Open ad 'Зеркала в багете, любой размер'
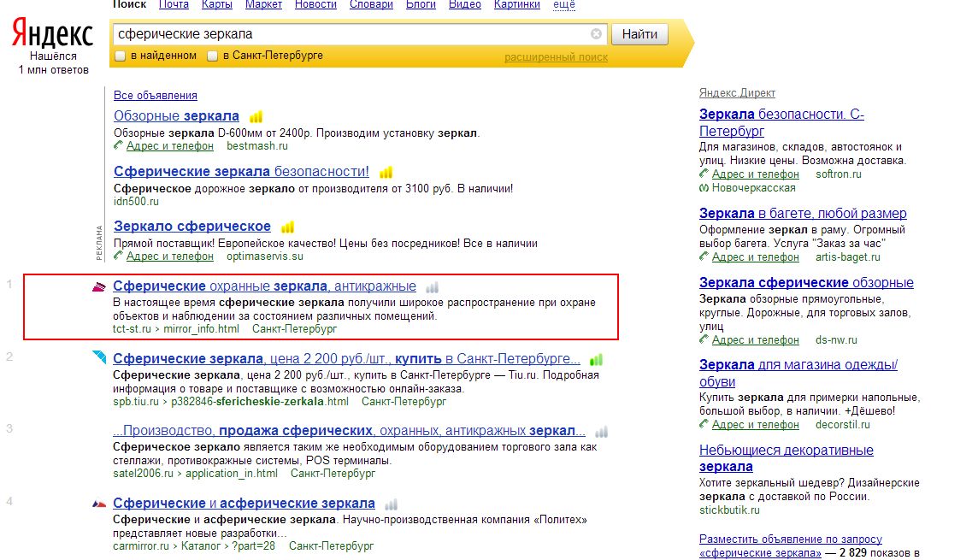 point(803,213)
